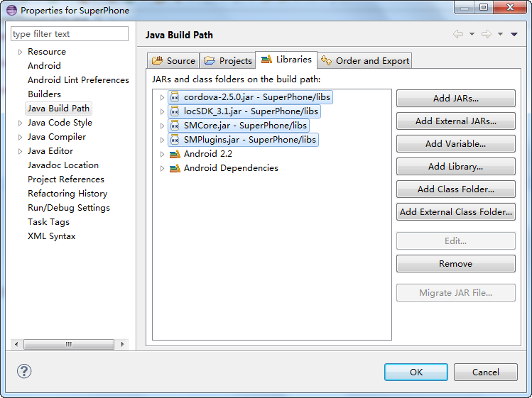Viewport: 532px width, 398px height.
Task: Click the locSDK_3.1.jar jar icon
Action: point(175,111)
